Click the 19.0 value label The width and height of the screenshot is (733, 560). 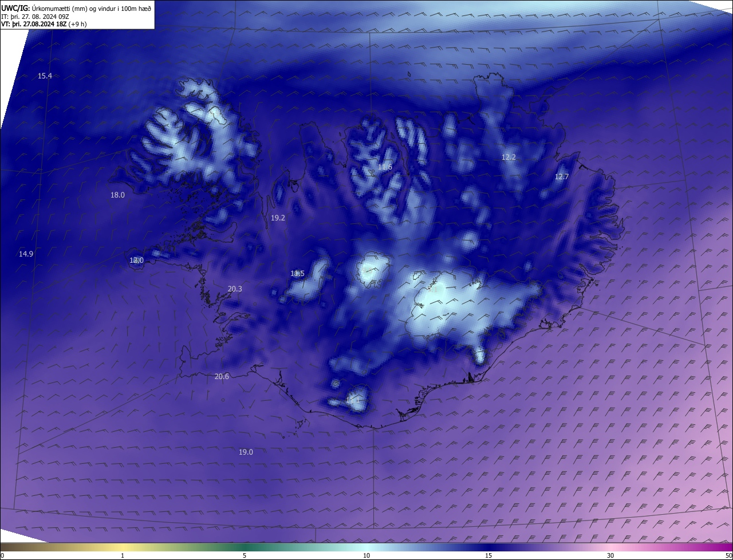tap(246, 452)
